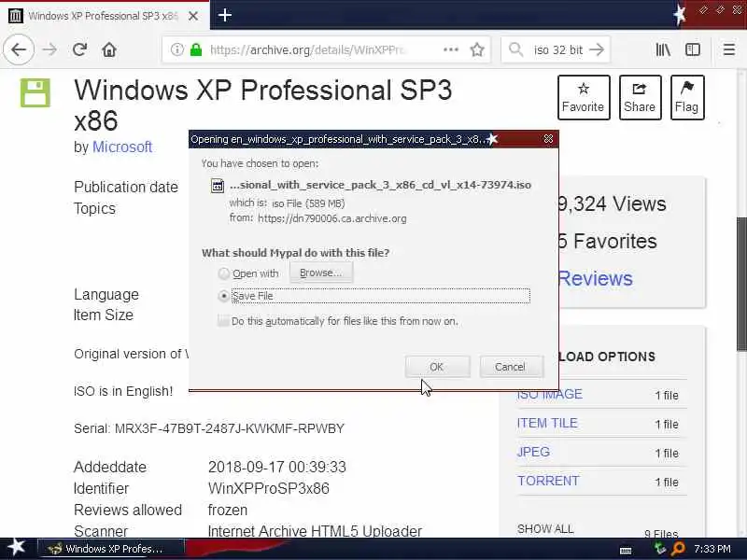This screenshot has height=560, width=747.
Task: Click the page vertical scrollbar thumb
Action: pyautogui.click(x=741, y=284)
